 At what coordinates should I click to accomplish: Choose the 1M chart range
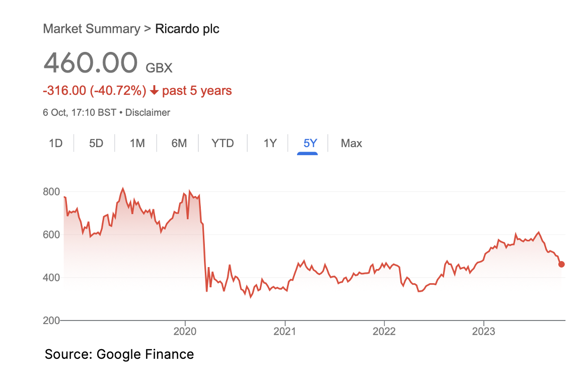point(137,143)
